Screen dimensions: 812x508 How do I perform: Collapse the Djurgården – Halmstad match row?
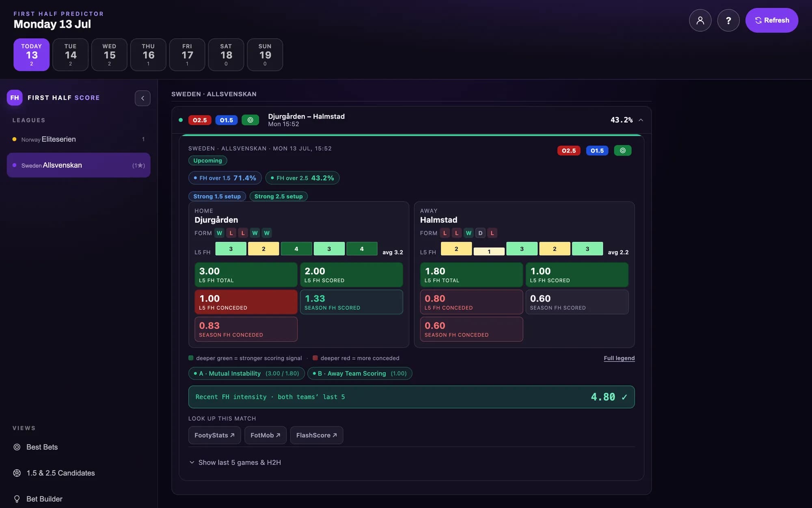[641, 120]
